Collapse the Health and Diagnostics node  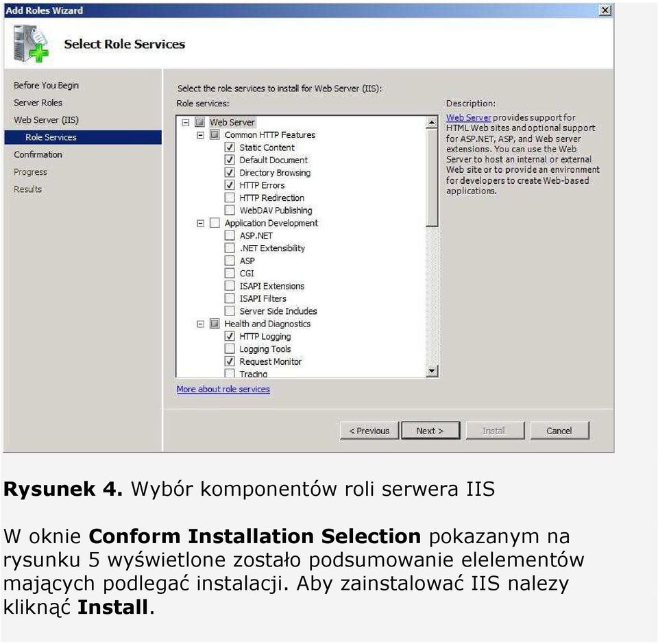coord(201,324)
